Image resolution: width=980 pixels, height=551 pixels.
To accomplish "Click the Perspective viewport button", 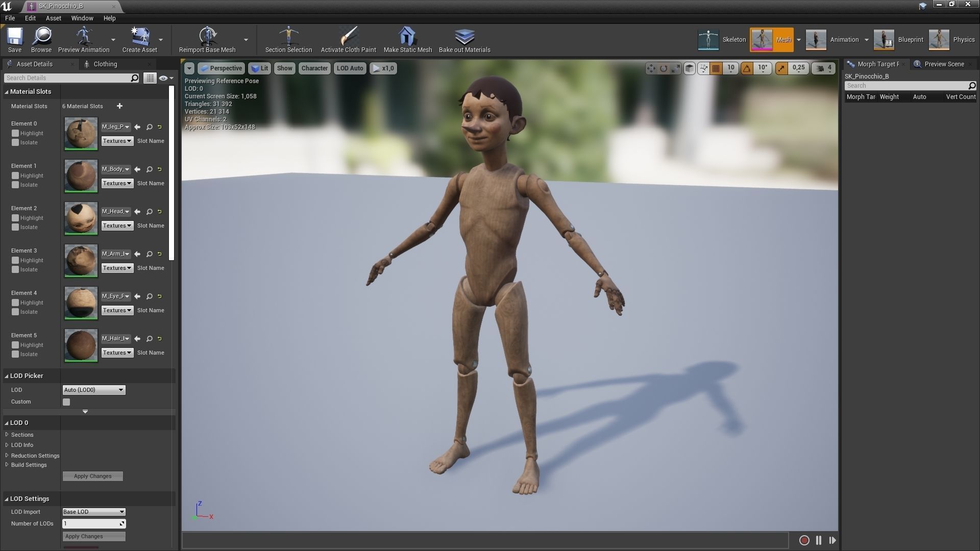I will (221, 68).
